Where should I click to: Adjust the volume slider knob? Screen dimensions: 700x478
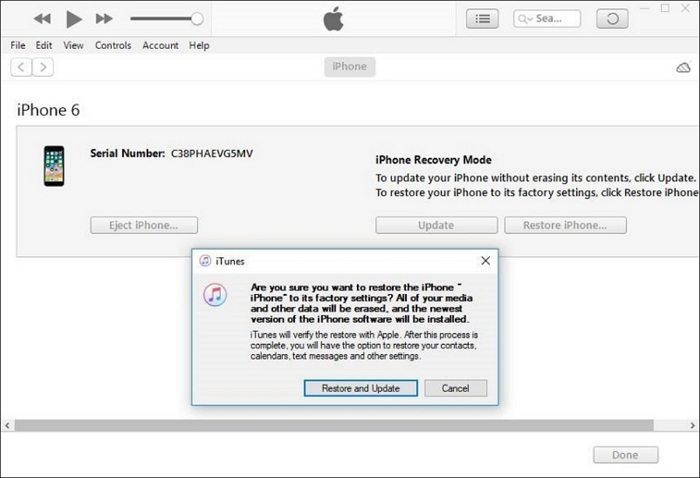[197, 19]
